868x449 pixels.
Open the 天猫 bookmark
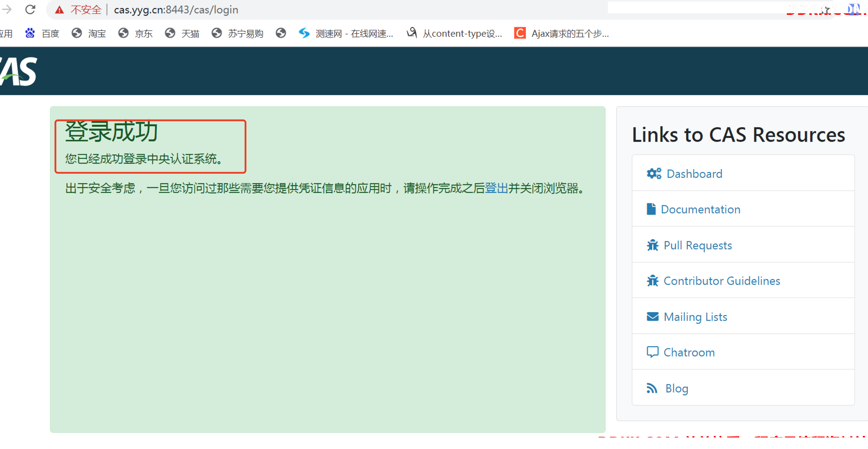[x=190, y=34]
